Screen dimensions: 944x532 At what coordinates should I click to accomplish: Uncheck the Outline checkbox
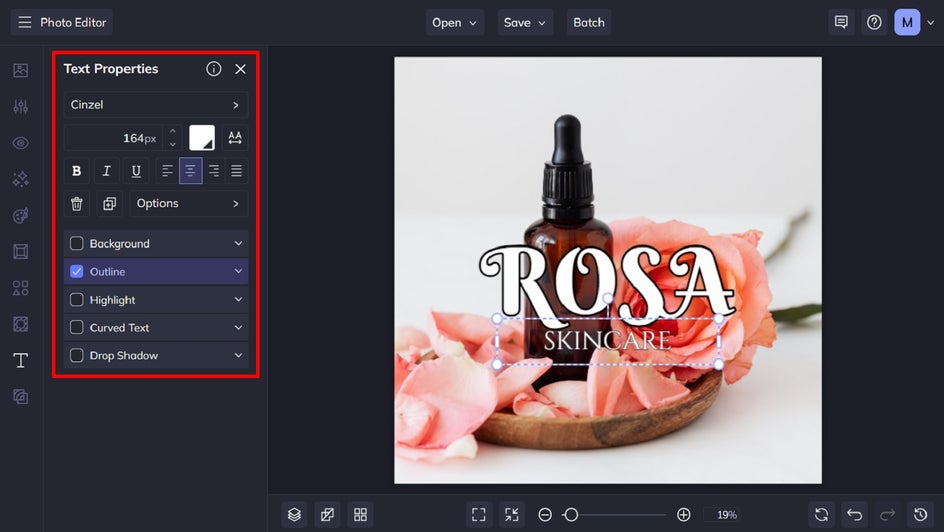tap(76, 271)
